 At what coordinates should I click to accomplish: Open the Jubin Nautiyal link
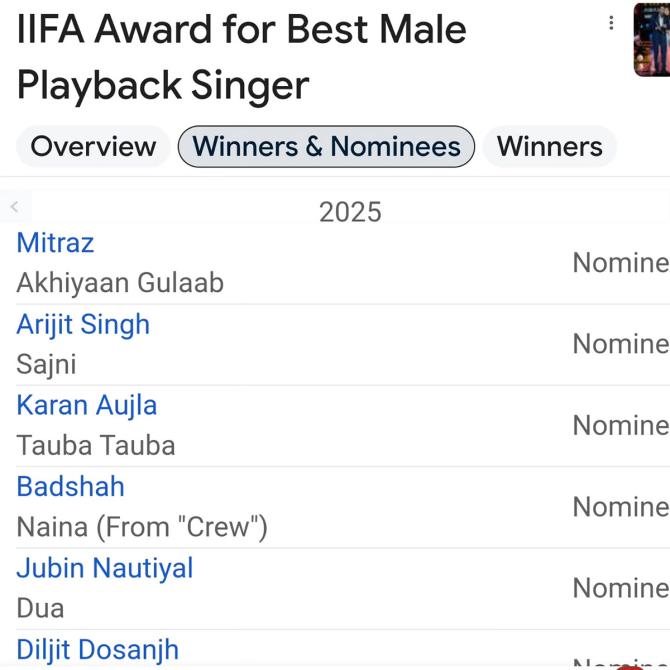105,568
